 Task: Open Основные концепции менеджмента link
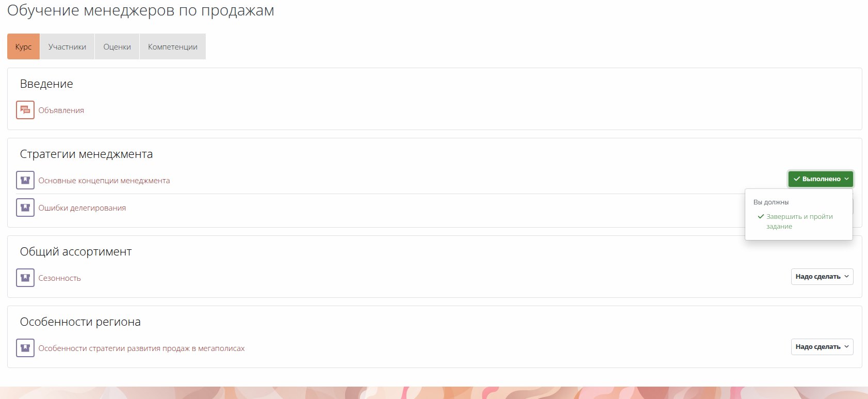pos(104,181)
